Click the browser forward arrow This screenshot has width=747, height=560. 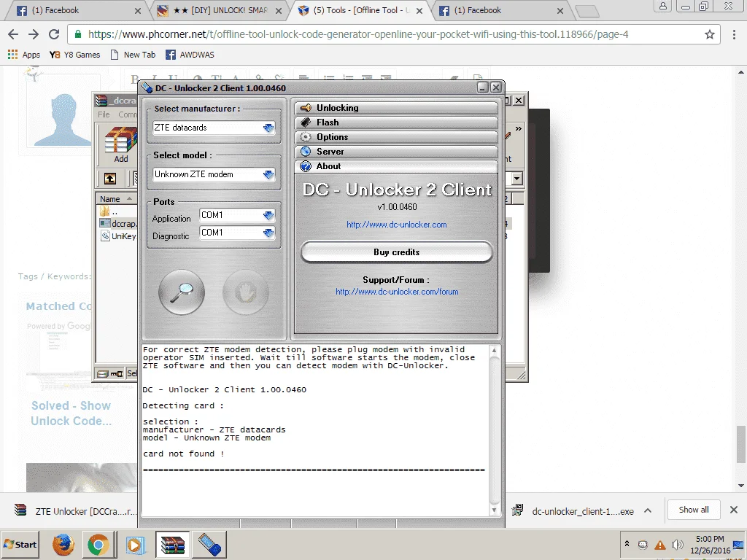(x=34, y=34)
